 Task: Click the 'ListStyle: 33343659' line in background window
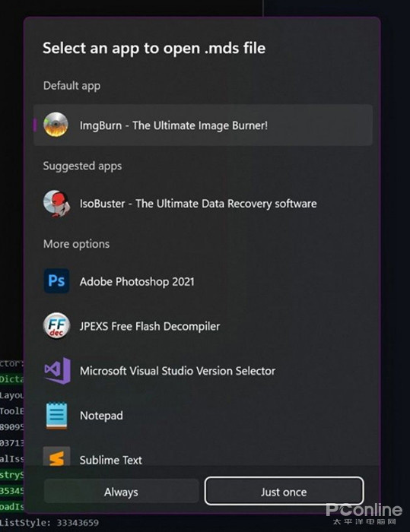click(49, 523)
